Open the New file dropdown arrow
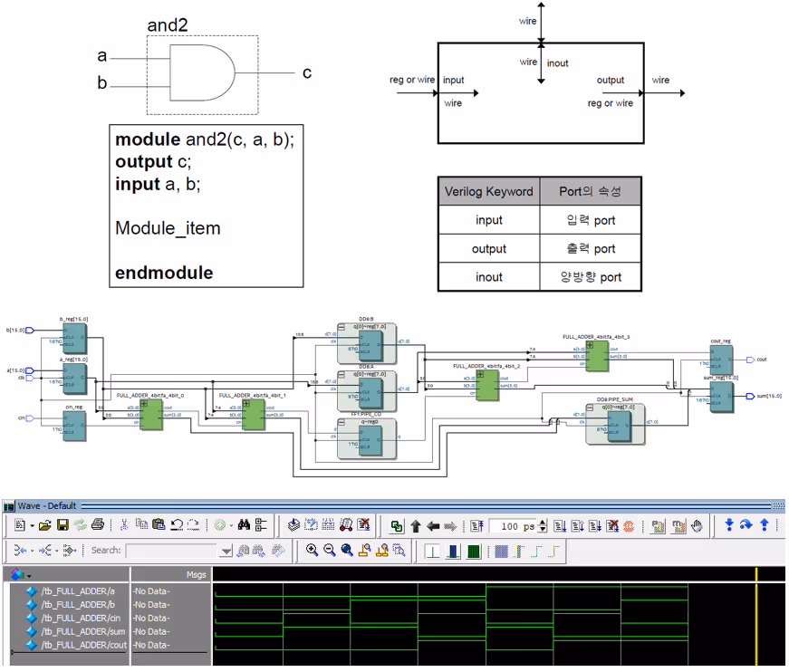789x672 pixels. click(x=33, y=526)
